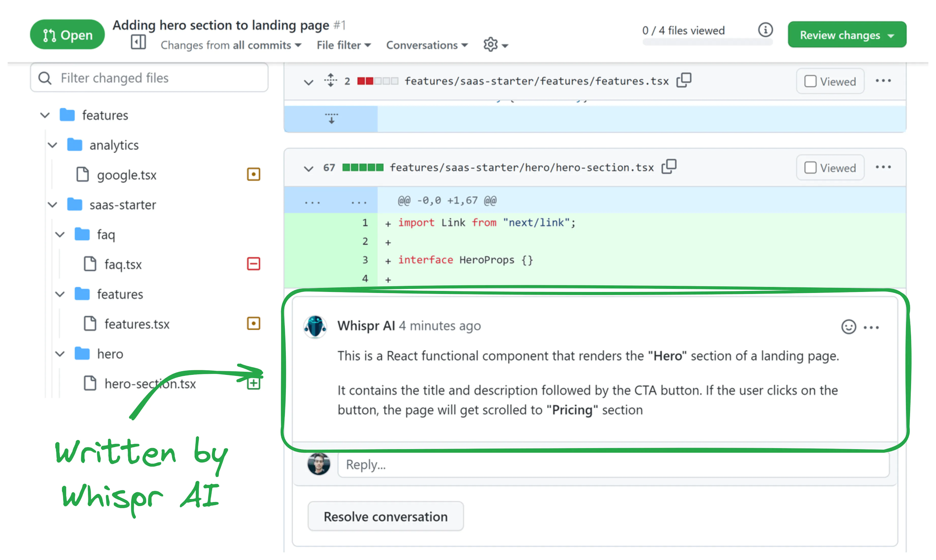
Task: Collapse the analytics folder
Action: pyautogui.click(x=53, y=145)
